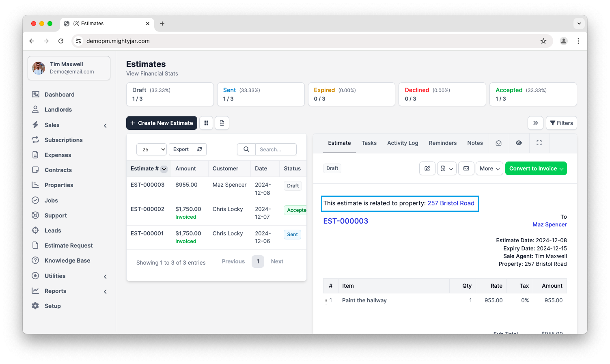The image size is (610, 364).
Task: Click the Export button
Action: coord(181,149)
